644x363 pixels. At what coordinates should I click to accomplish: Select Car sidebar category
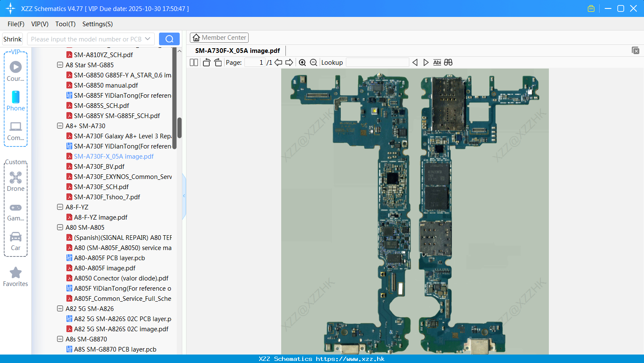pyautogui.click(x=16, y=241)
